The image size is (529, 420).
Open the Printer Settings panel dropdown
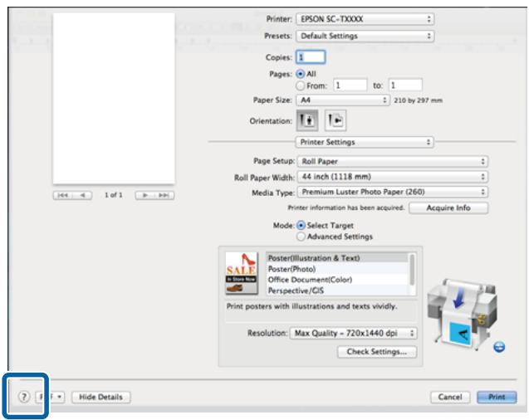365,142
